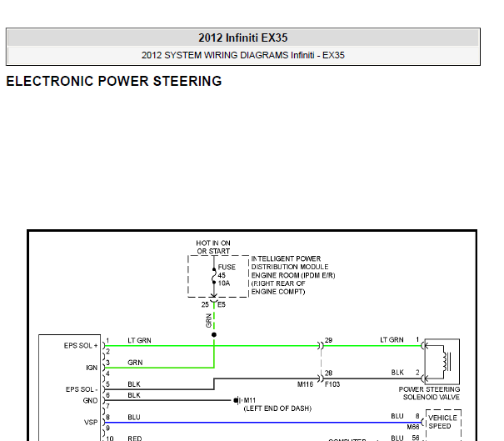Click the 'M66' connector label
This screenshot has height=441, width=504.
[413, 427]
